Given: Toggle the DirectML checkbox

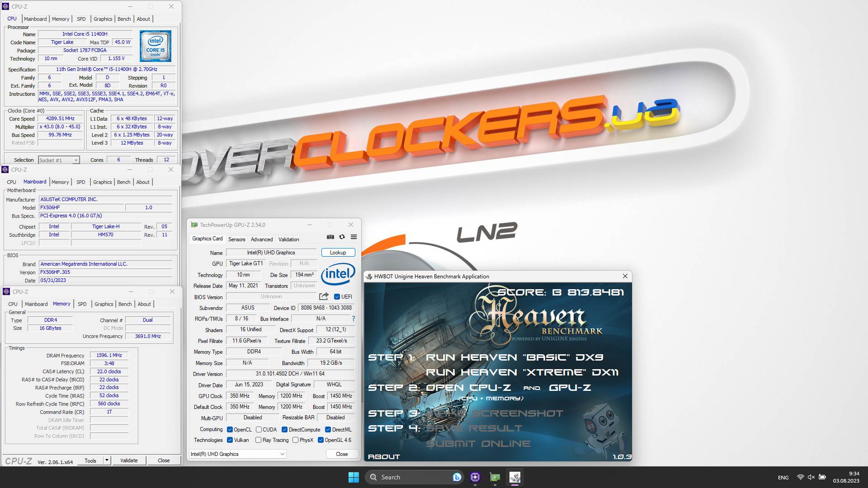Looking at the screenshot, I should point(328,430).
